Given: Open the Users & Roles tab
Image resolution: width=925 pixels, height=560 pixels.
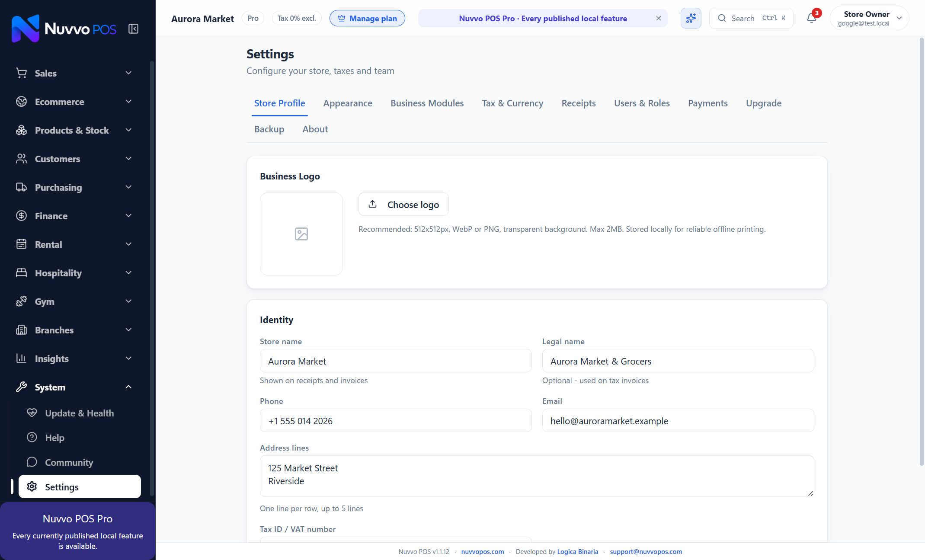Looking at the screenshot, I should coord(642,103).
